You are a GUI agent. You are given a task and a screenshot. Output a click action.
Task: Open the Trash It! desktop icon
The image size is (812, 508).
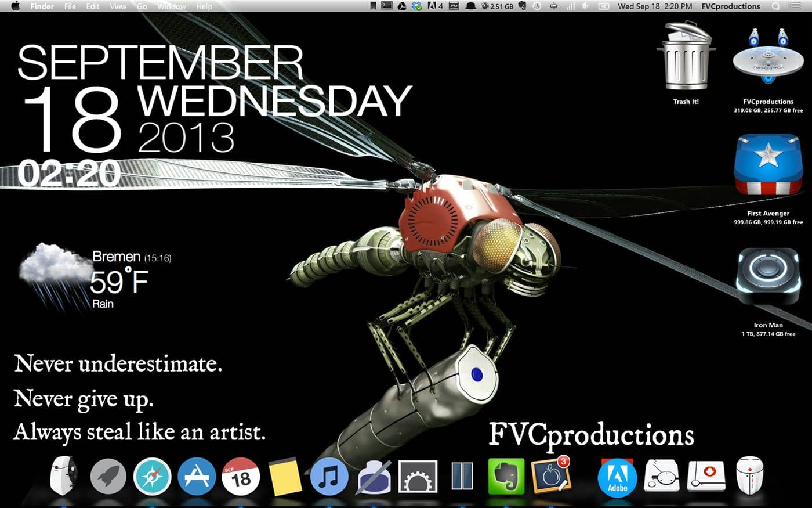click(x=686, y=58)
